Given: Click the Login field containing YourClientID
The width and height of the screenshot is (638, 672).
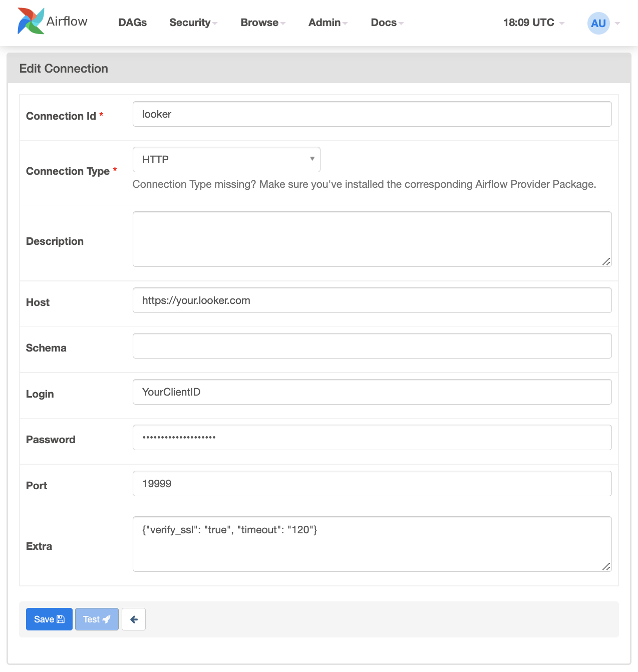Looking at the screenshot, I should (x=372, y=392).
